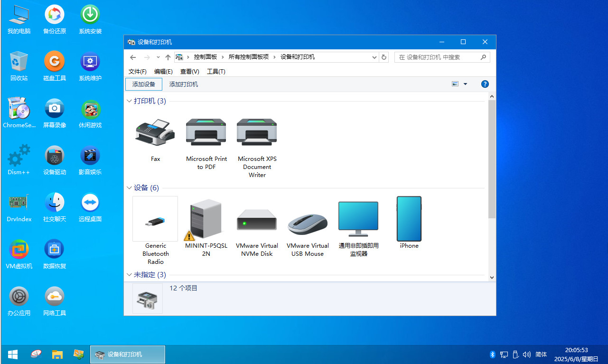Go back with the back arrow

(133, 57)
